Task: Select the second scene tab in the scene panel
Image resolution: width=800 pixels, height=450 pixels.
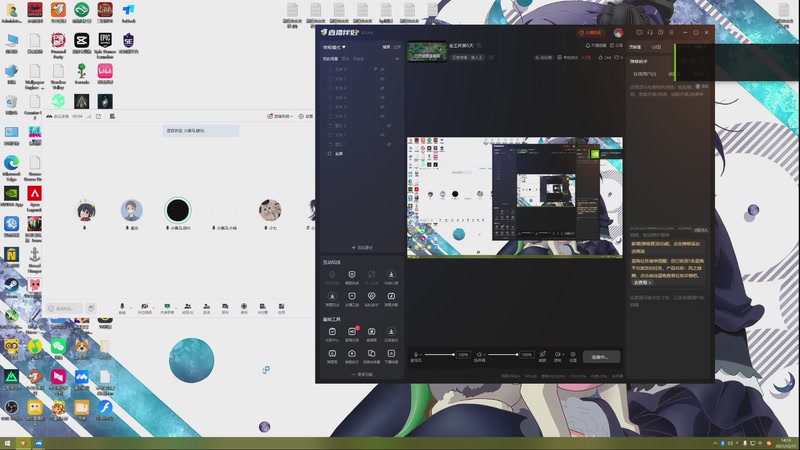Action: click(346, 59)
